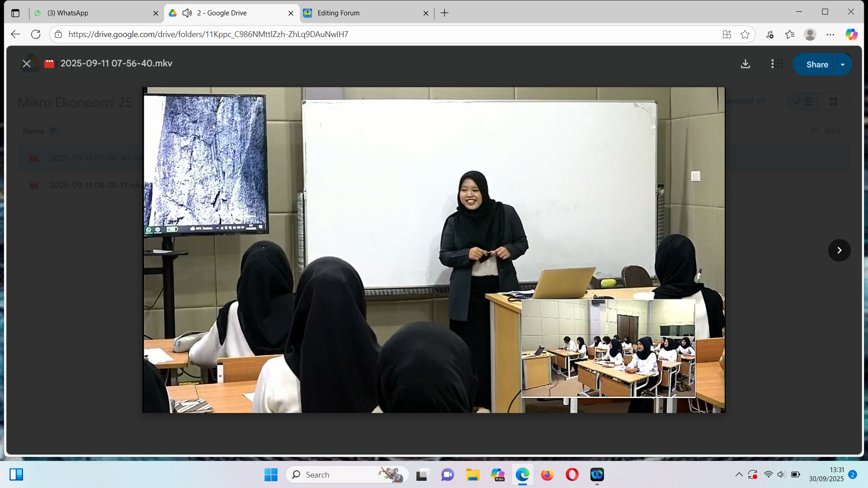
Task: Close the video preview with X
Action: [27, 64]
